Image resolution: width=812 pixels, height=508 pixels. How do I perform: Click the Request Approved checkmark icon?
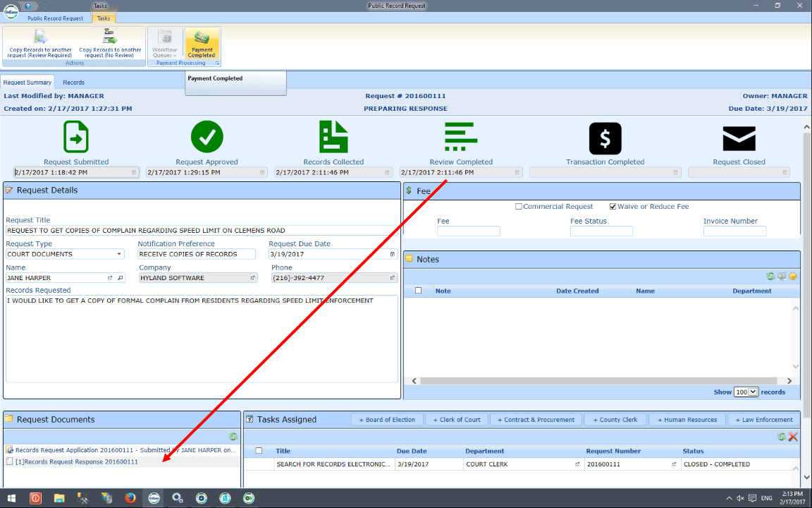pos(207,137)
